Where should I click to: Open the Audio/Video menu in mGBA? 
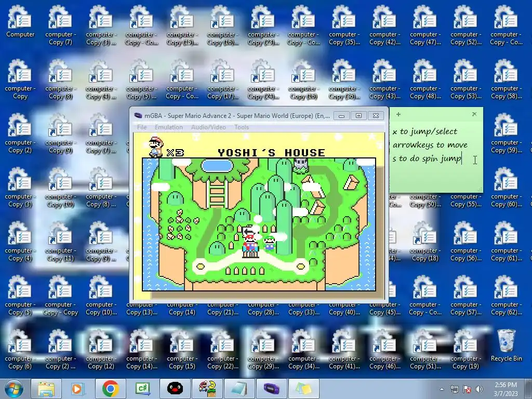click(x=208, y=127)
